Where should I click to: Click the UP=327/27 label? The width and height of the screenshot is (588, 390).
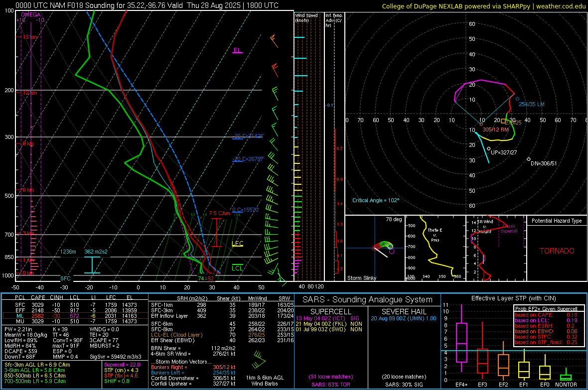click(x=504, y=152)
